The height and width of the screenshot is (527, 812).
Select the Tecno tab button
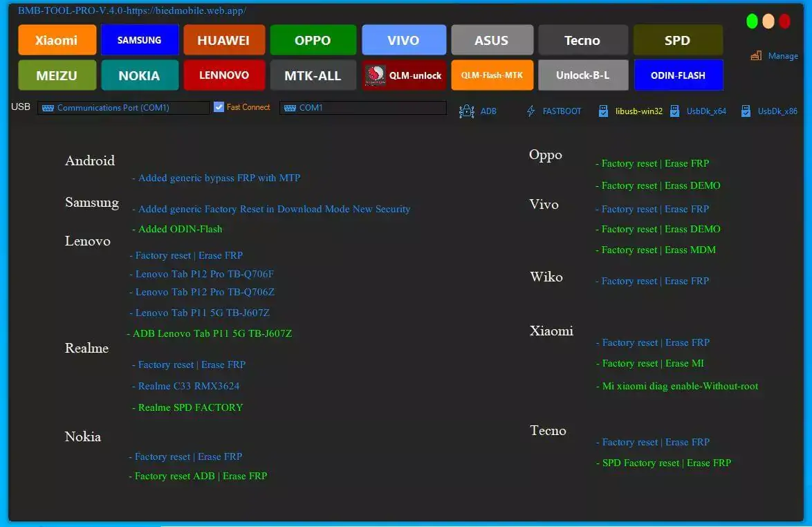[x=582, y=40]
